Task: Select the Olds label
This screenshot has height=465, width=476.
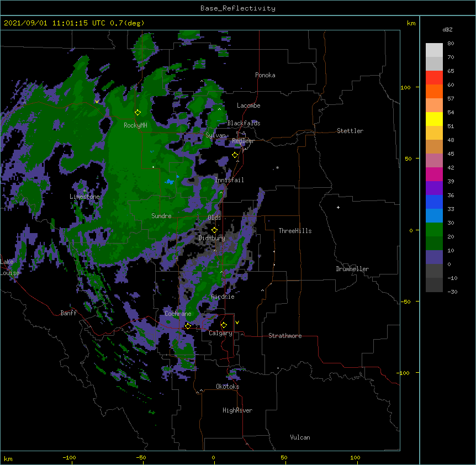Action: [214, 218]
